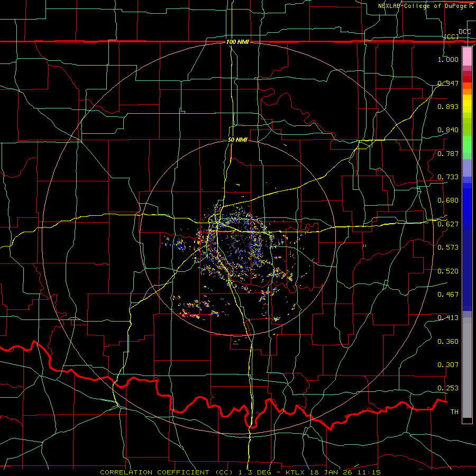The height and width of the screenshot is (476, 476).
Task: Click the 0.893 scale value
Action: point(448,106)
